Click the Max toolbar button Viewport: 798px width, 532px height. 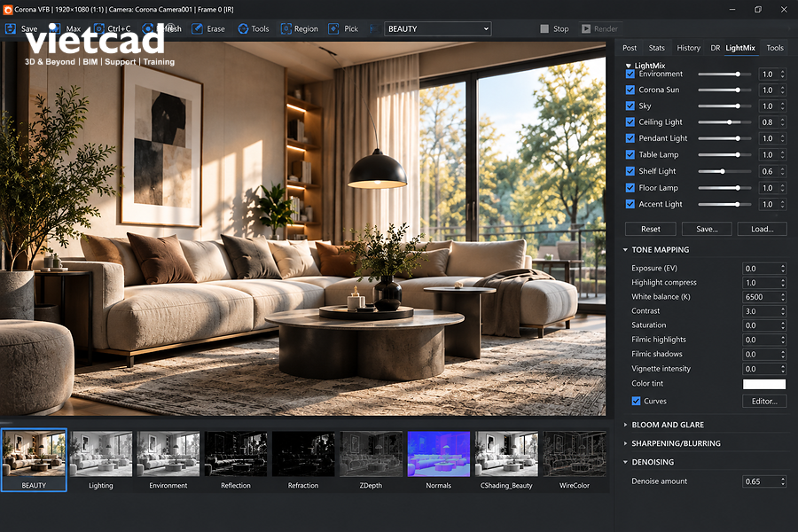66,29
